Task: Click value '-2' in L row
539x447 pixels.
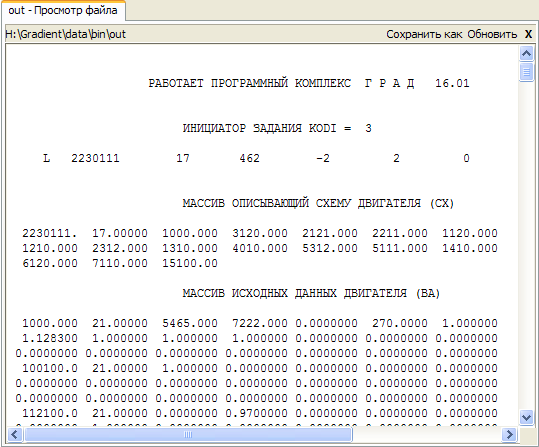Action: (323, 158)
